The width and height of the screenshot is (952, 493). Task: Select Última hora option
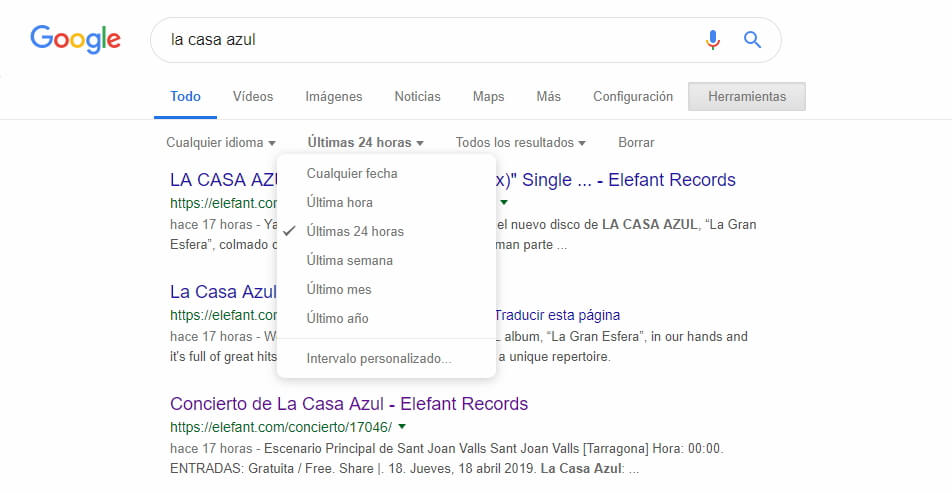[386, 203]
